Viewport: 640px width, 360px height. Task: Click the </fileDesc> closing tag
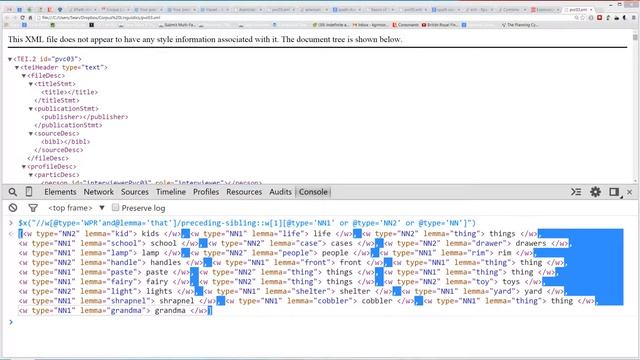coord(48,158)
